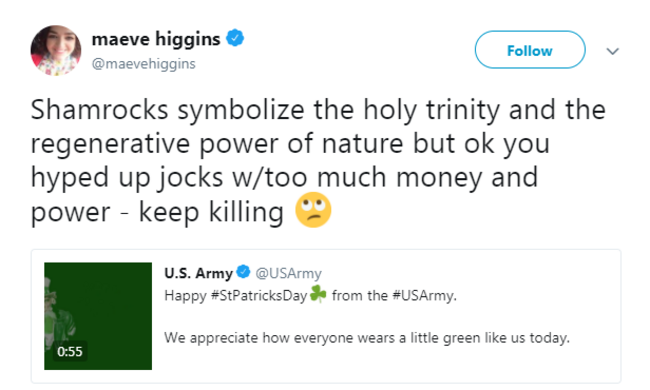Click the 'hyped up jocks' line of tweet
The height and width of the screenshot is (390, 650).
284,177
